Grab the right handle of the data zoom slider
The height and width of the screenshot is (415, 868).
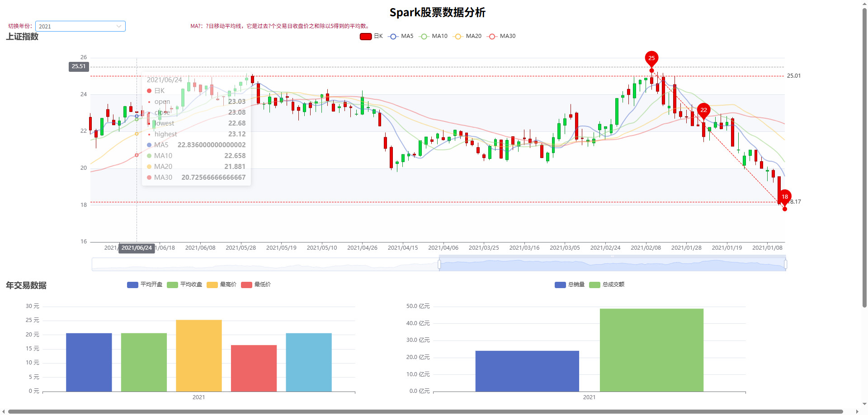tap(786, 264)
